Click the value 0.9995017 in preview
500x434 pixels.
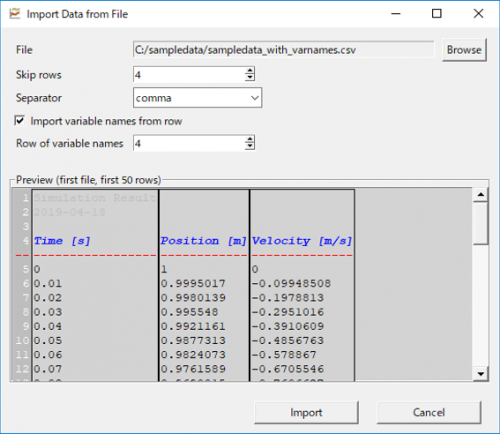point(193,283)
